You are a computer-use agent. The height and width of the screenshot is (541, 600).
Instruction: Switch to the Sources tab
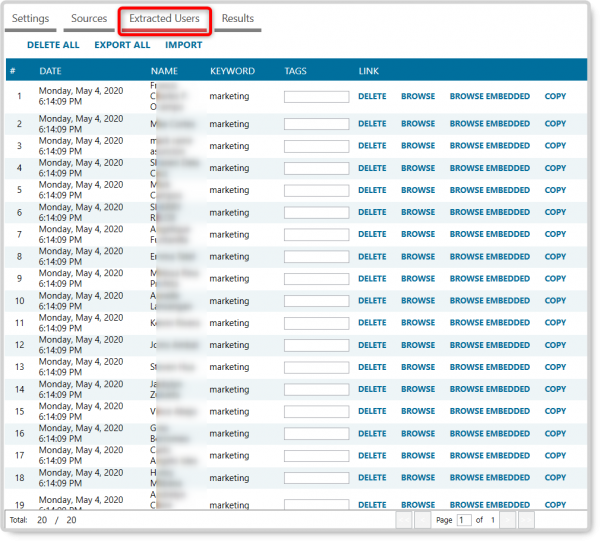point(89,19)
